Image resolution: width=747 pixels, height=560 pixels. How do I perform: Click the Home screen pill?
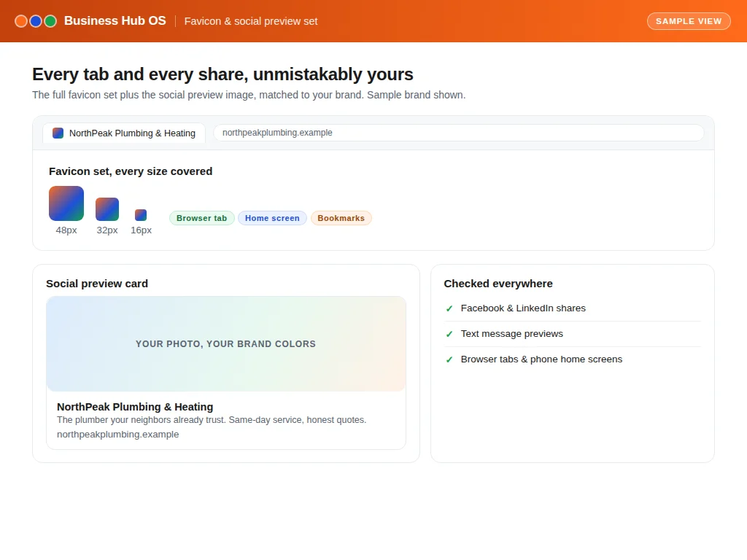272,218
